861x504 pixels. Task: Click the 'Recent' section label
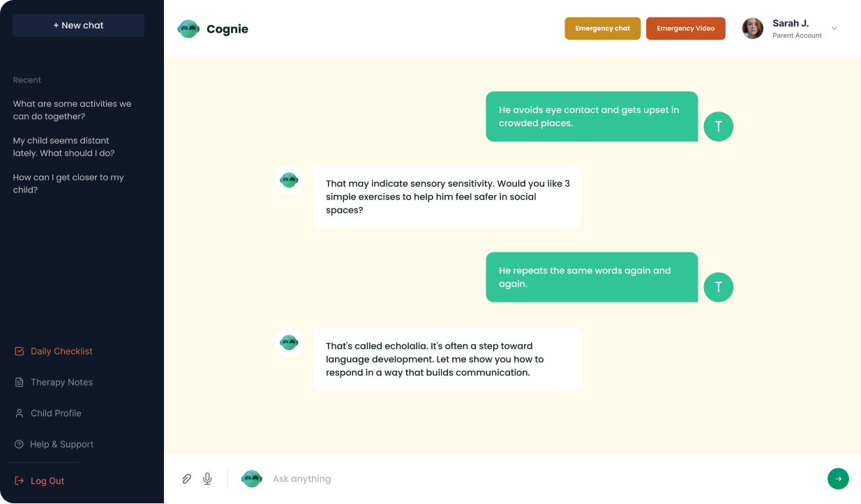click(27, 80)
